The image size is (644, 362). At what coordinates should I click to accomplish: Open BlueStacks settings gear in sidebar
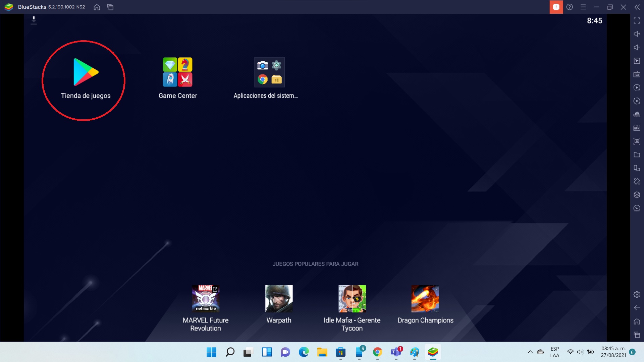pyautogui.click(x=637, y=294)
